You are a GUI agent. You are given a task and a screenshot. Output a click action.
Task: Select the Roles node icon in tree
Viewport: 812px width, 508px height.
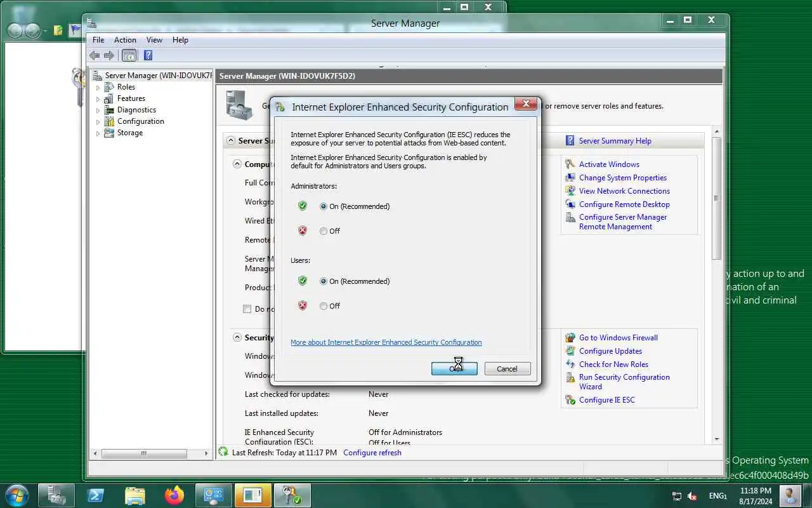110,87
